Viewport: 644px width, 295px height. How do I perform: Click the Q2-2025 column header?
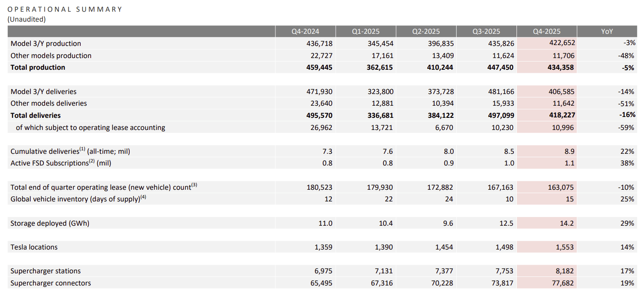pos(426,32)
